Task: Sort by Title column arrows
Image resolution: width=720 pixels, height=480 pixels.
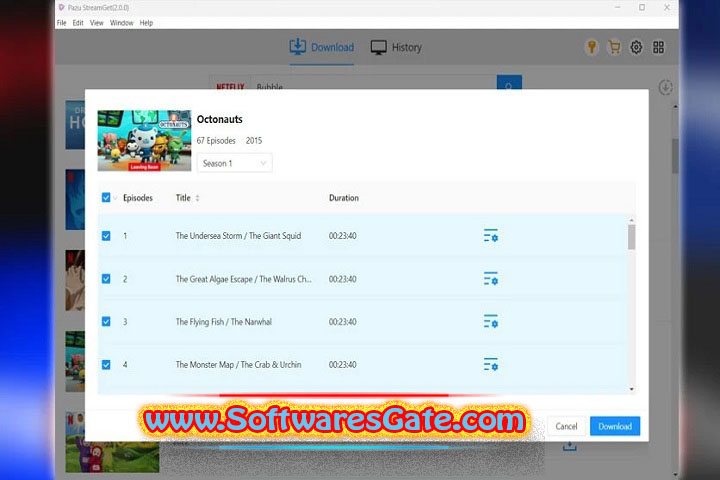Action: [x=197, y=198]
